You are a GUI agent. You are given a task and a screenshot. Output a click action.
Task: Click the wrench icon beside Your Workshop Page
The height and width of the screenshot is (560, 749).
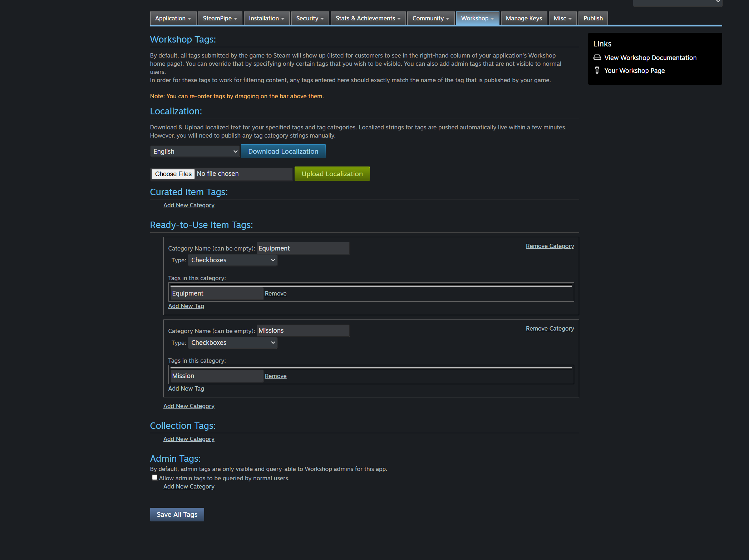597,70
